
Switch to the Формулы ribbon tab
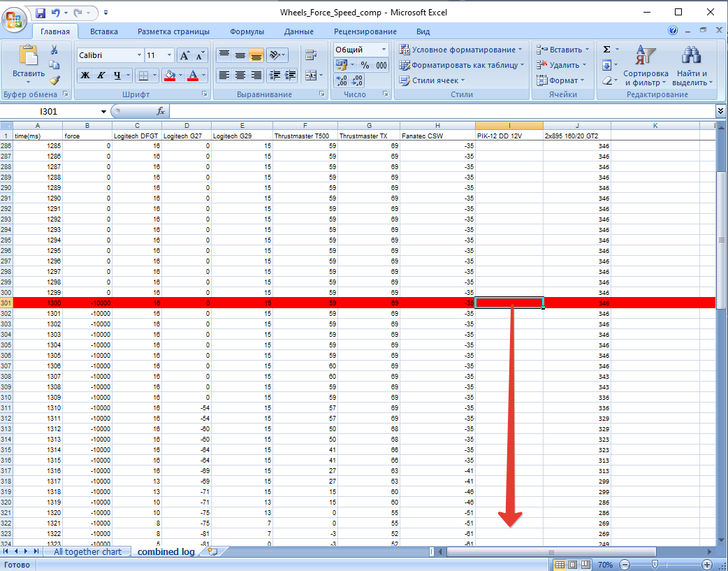247,31
